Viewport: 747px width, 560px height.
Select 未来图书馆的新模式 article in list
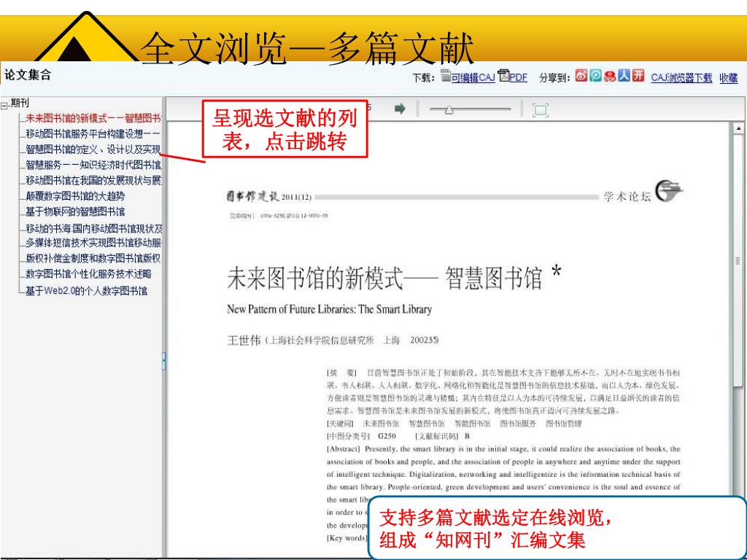point(93,117)
